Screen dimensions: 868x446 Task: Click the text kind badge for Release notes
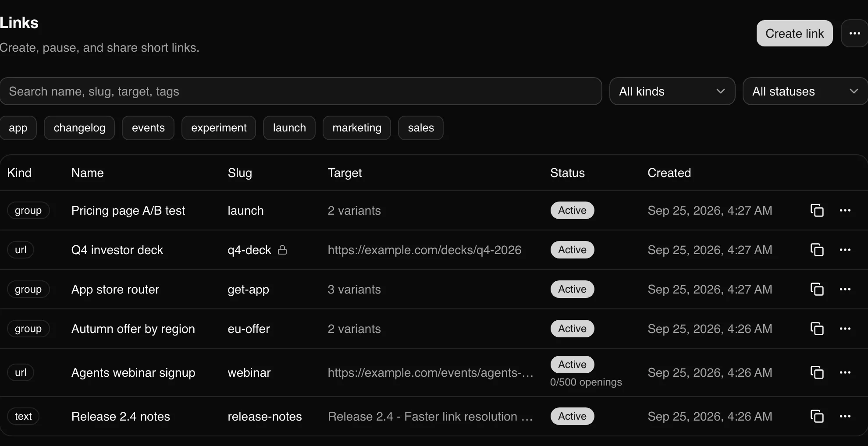(x=23, y=416)
